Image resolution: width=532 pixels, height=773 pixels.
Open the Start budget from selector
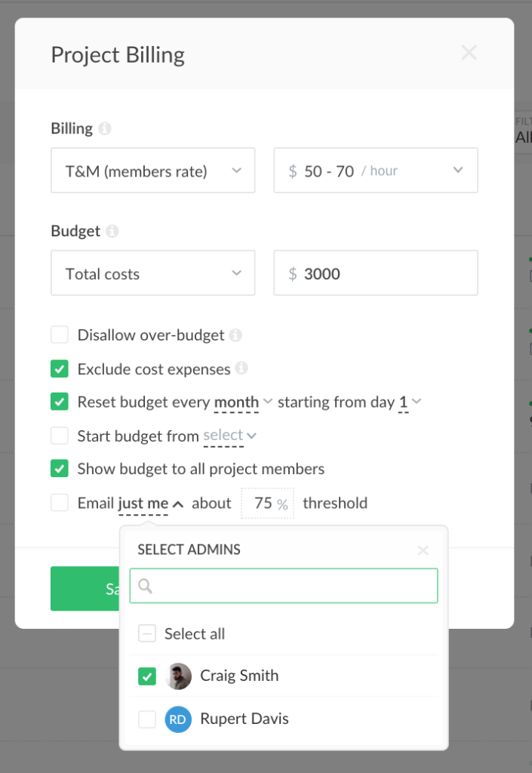point(229,435)
